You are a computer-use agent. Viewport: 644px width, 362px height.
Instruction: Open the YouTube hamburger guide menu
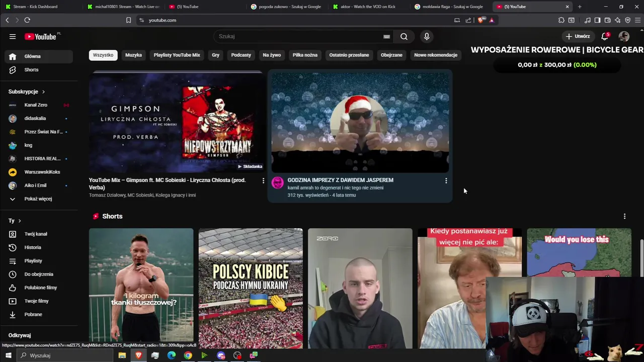pos(13,36)
